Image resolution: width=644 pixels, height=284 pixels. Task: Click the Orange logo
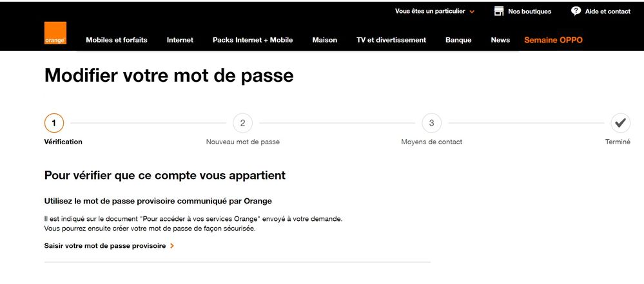[55, 33]
